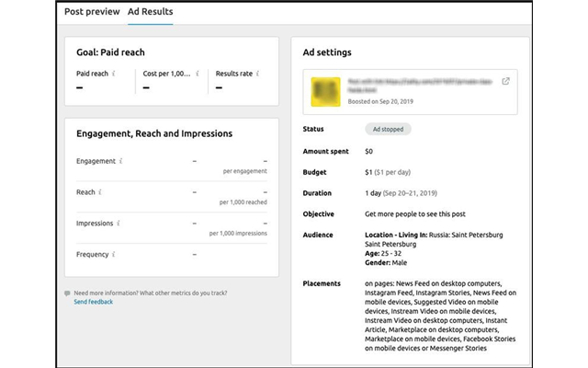588x368 pixels.
Task: Click the info icon beside Paid reach
Action: [x=115, y=74]
